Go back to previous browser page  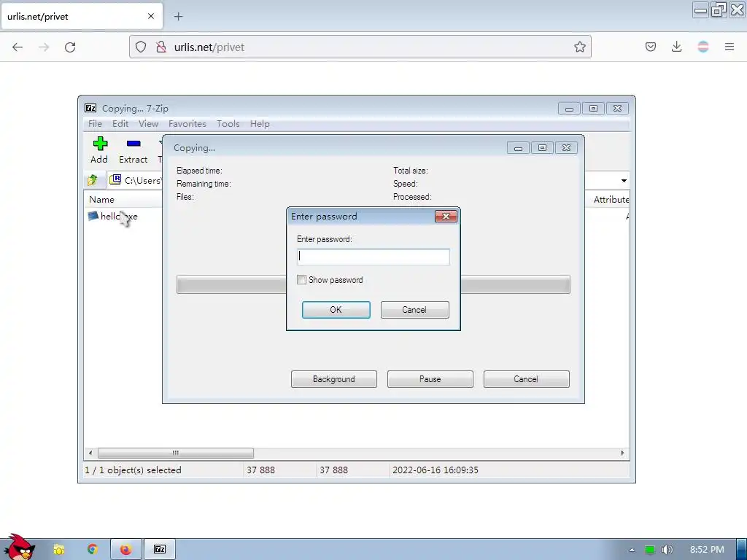coord(18,47)
